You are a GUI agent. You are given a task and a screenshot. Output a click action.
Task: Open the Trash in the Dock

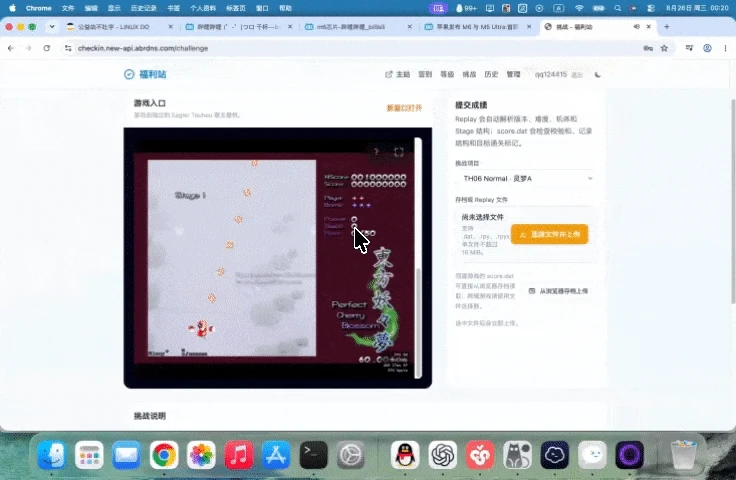coord(683,455)
